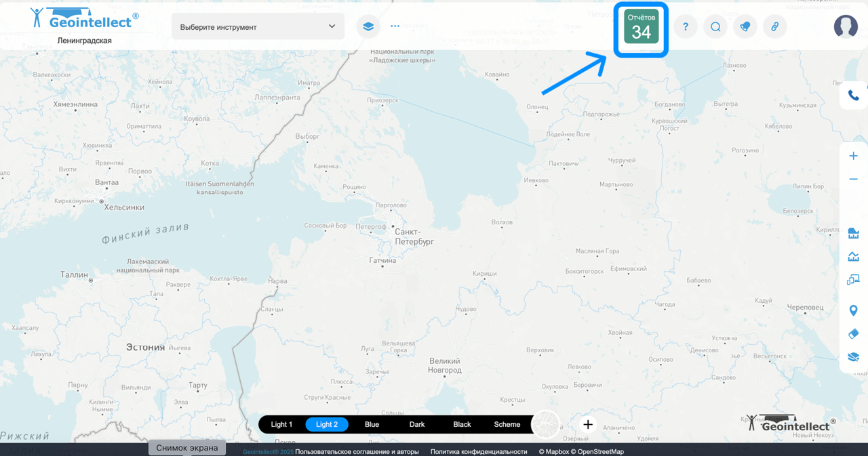Switch map style to Light 1
Image resolution: width=868 pixels, height=456 pixels.
point(281,425)
